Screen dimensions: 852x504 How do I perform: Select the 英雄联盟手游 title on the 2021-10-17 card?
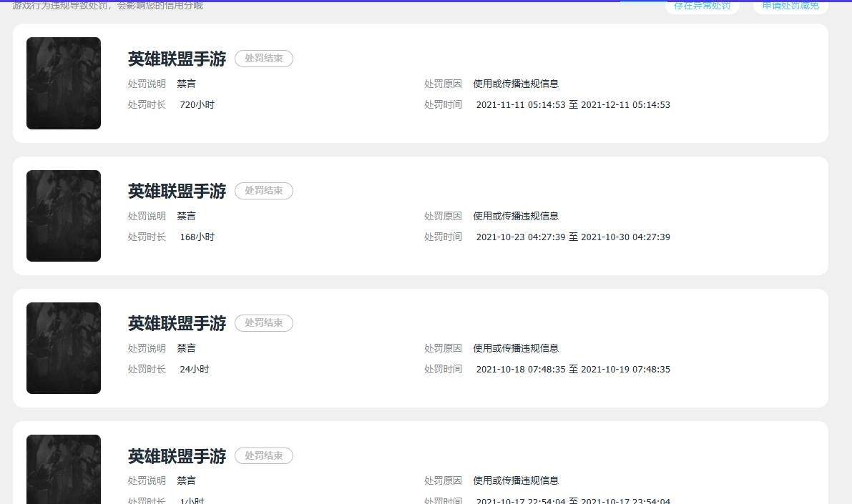click(x=177, y=456)
